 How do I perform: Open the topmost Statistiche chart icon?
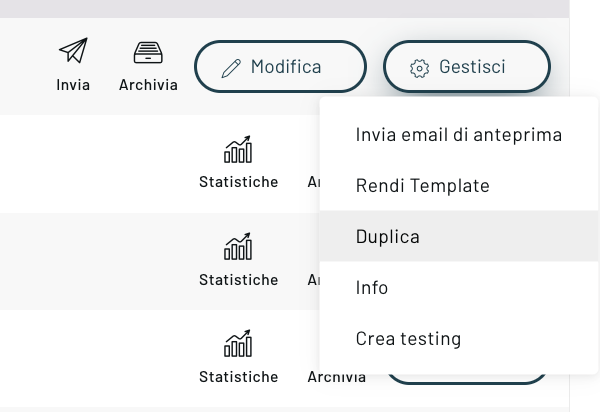click(238, 150)
